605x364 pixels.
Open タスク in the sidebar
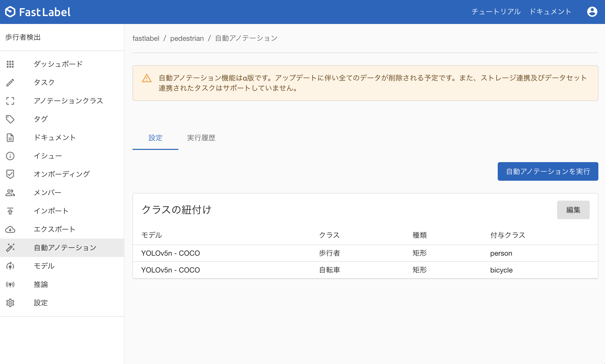(62, 82)
